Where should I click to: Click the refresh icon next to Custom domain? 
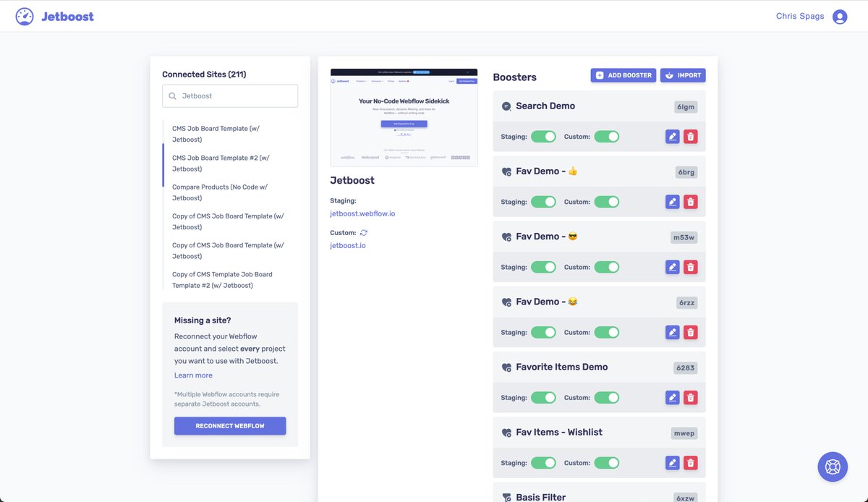coord(364,233)
